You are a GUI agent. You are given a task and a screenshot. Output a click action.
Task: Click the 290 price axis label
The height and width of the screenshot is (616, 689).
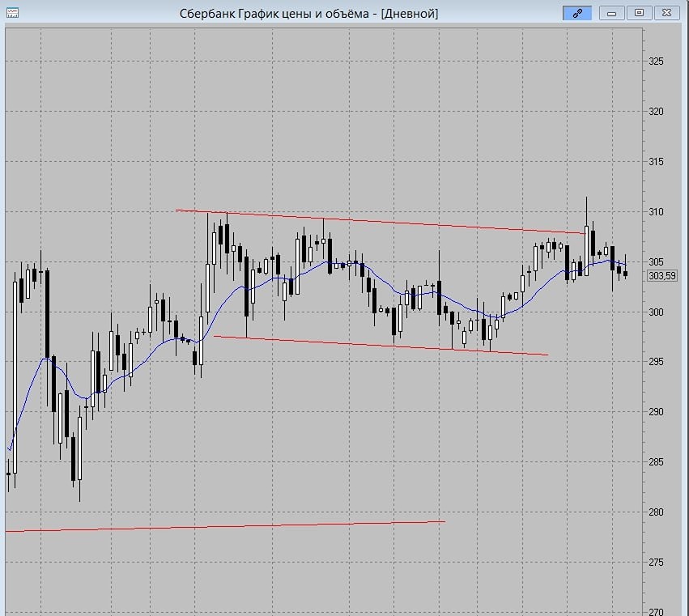coord(656,412)
